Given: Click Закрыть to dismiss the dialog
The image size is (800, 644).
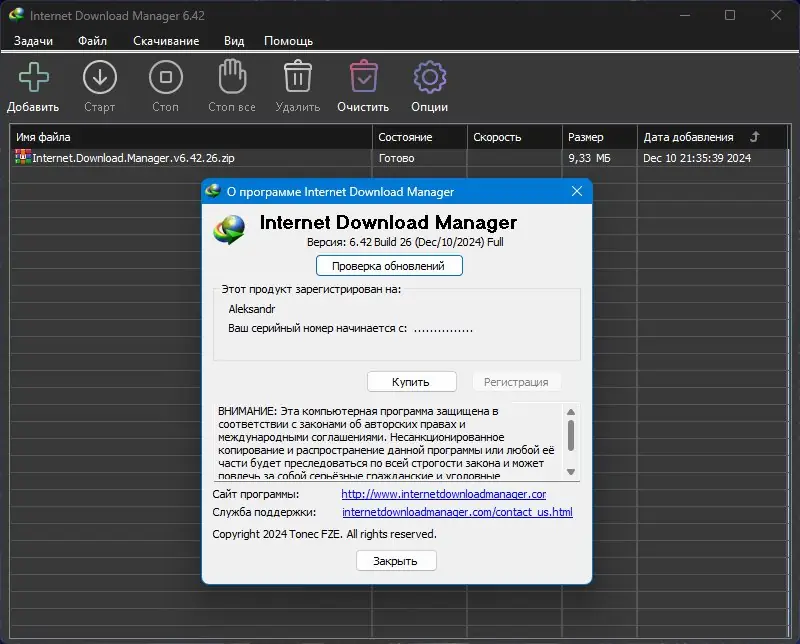Looking at the screenshot, I should pos(396,561).
